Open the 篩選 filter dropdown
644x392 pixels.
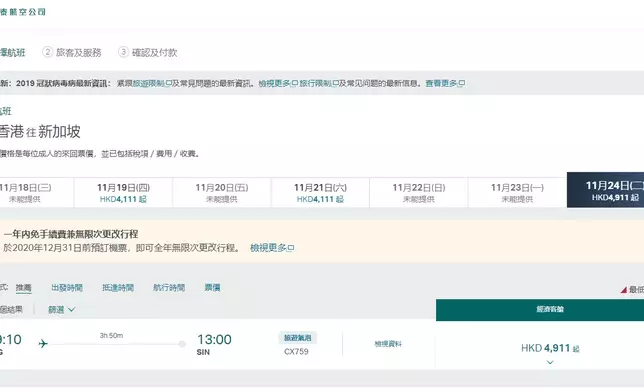coord(62,309)
